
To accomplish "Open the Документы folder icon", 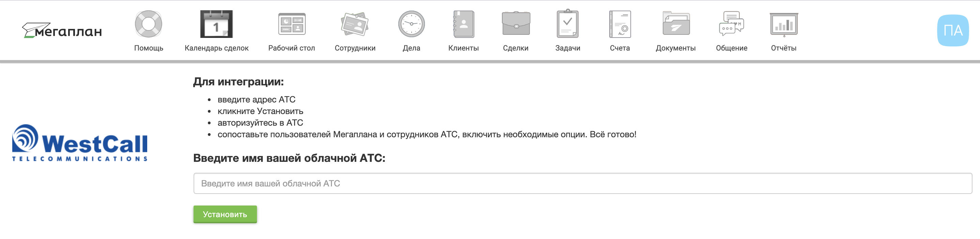I will [x=676, y=24].
